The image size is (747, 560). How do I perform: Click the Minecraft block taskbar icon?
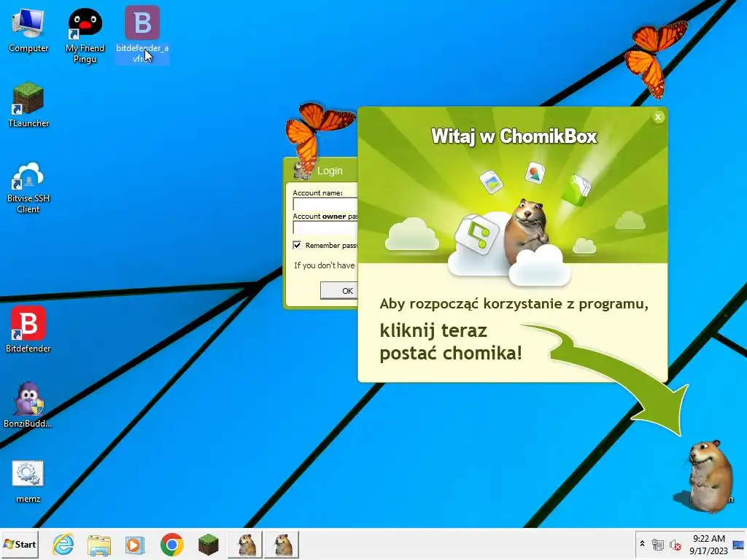(208, 545)
